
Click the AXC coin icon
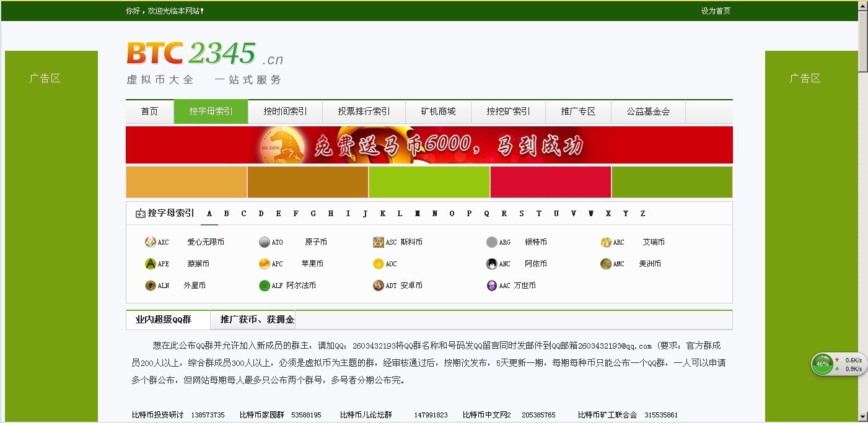[x=150, y=242]
